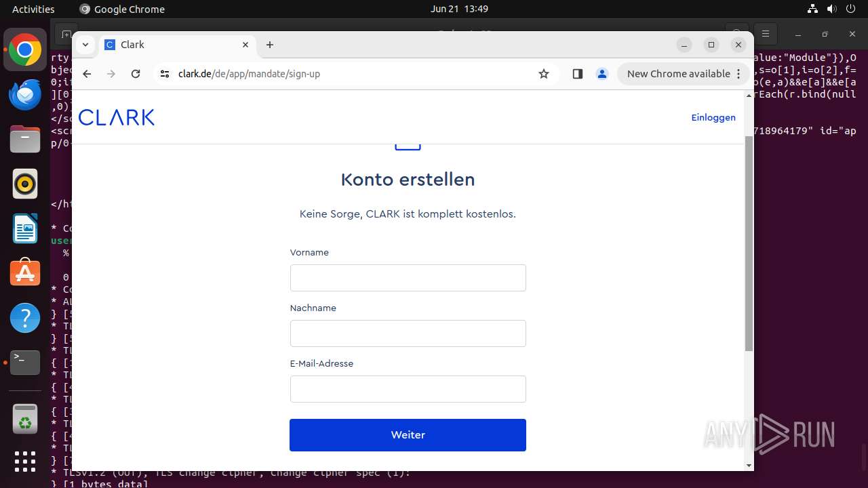Close the Chrome window

point(738,45)
